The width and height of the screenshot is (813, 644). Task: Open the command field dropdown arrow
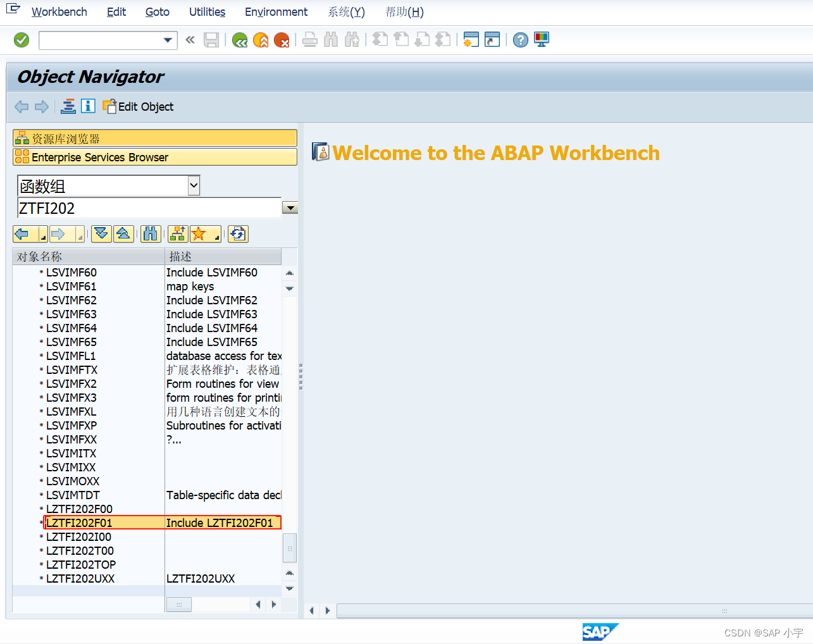[x=168, y=40]
